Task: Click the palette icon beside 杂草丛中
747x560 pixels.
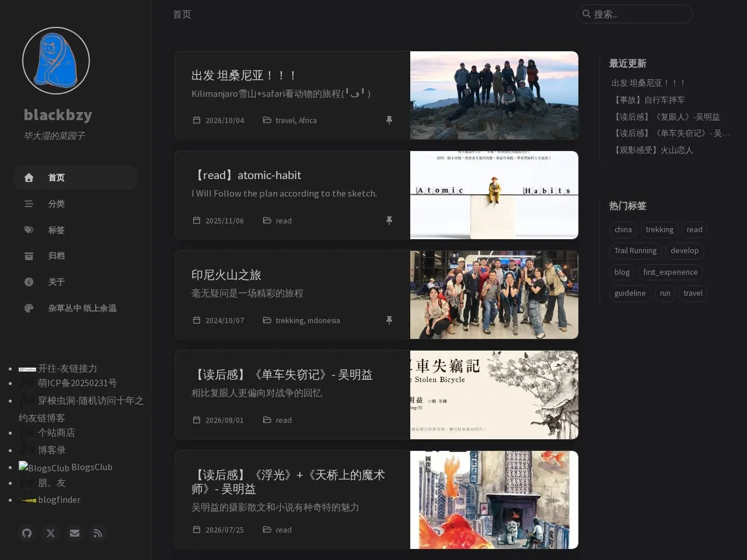Action: tap(29, 308)
